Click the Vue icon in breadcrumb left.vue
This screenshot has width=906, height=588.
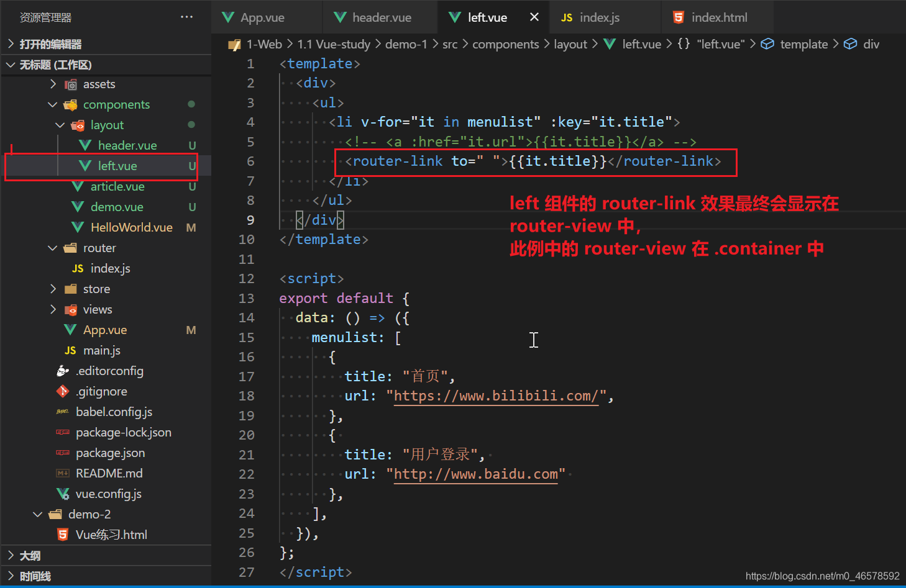[610, 44]
